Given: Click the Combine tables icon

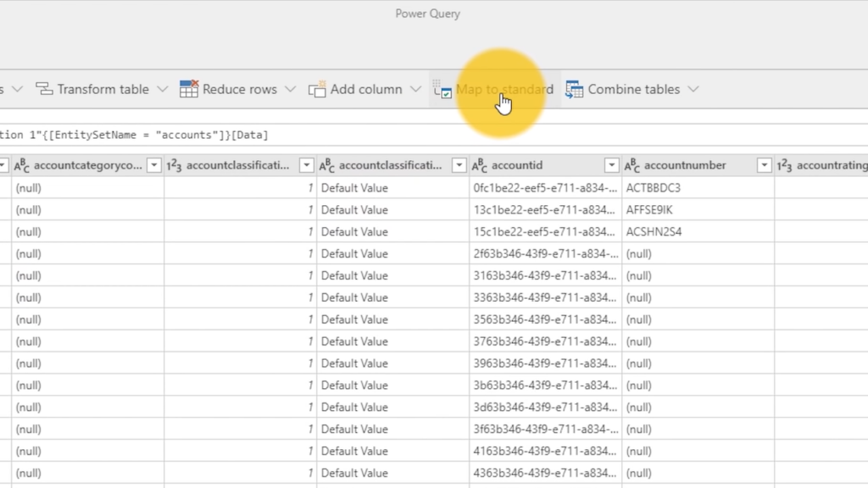Looking at the screenshot, I should point(575,89).
